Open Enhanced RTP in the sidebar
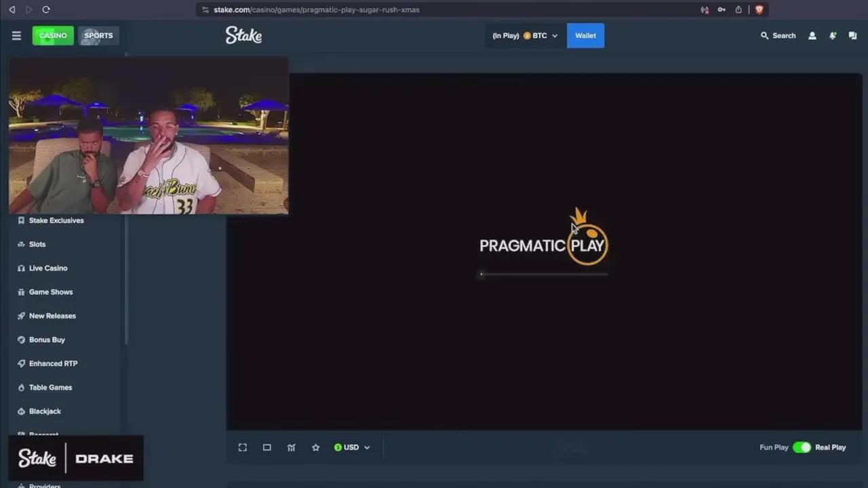Viewport: 868px width, 488px height. (53, 363)
